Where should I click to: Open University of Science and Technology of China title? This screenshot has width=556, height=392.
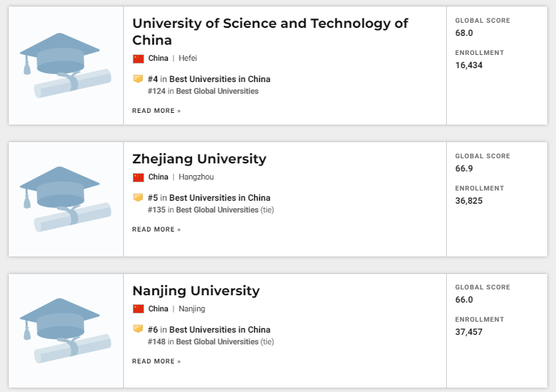tap(270, 32)
